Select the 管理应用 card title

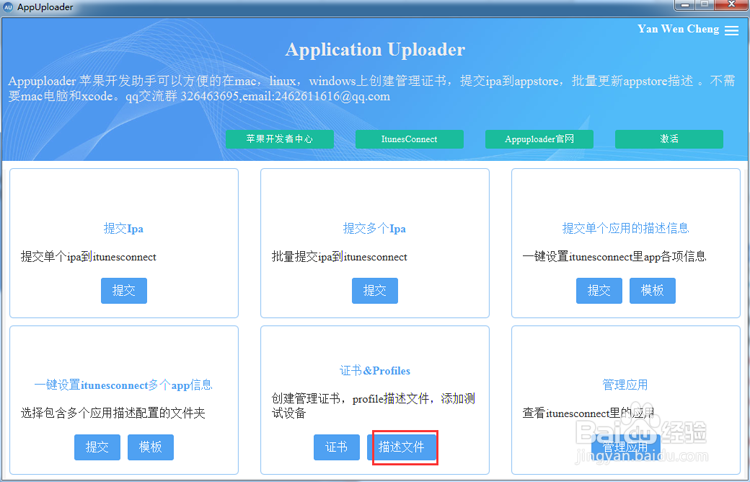pyautogui.click(x=625, y=384)
